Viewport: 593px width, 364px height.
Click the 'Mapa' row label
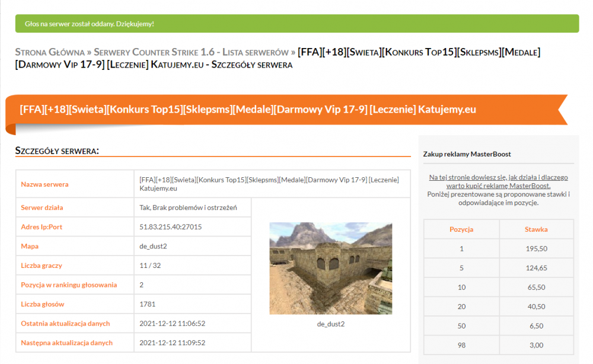pos(30,246)
